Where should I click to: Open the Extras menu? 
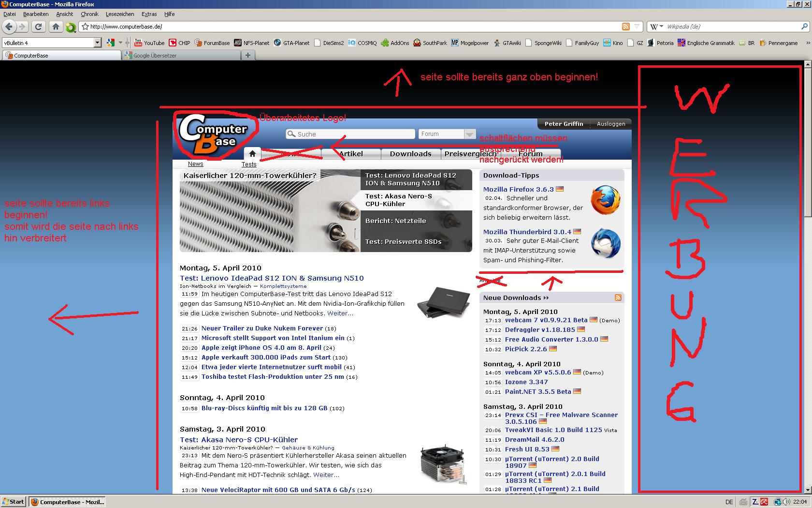(149, 14)
